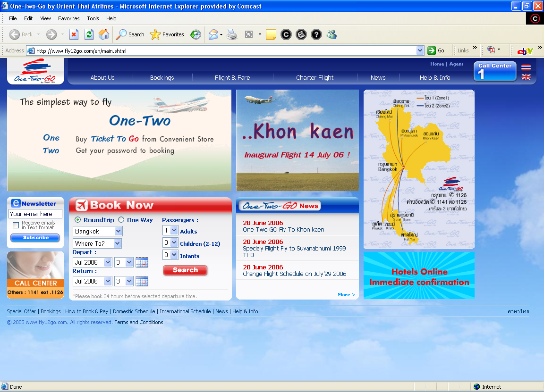Select the RoundTrip radio button

point(78,220)
